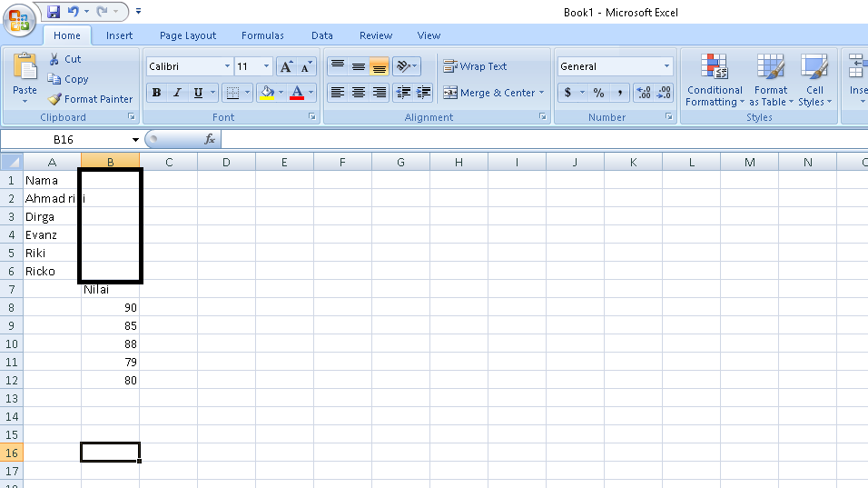Switch to the Insert tab
This screenshot has height=488, width=868.
[120, 35]
